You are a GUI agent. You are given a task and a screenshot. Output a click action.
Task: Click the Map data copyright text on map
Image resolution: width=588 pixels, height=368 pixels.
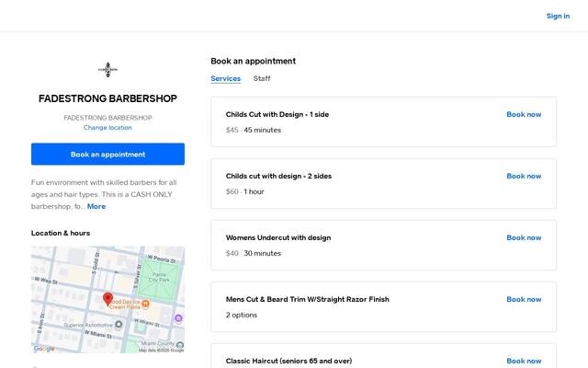pyautogui.click(x=162, y=351)
